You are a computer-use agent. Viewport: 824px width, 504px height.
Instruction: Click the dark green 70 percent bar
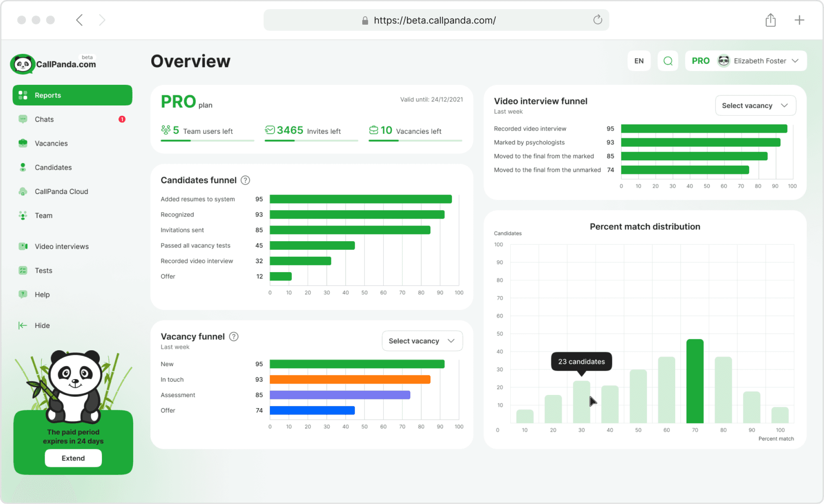point(694,381)
